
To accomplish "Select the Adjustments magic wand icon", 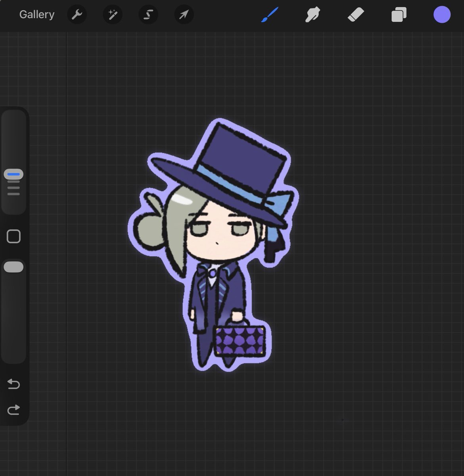I will 112,15.
